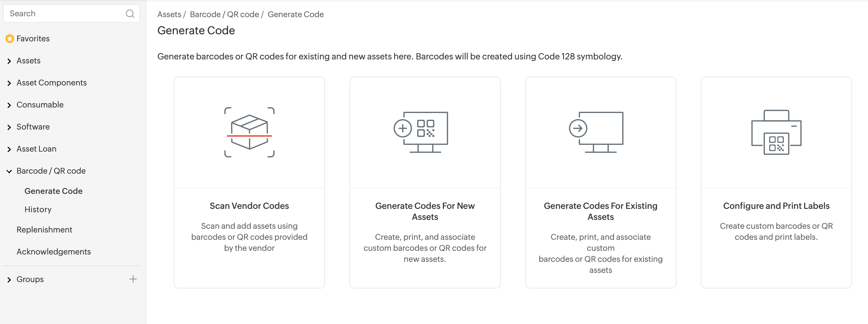868x324 pixels.
Task: Click the Configure and Print Labels printer icon
Action: coord(776,132)
